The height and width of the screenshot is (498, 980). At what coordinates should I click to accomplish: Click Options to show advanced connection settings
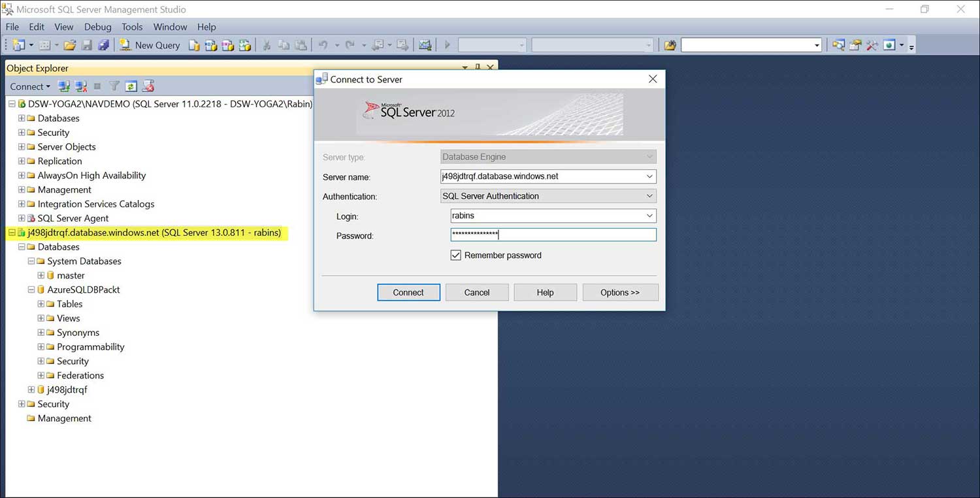coord(619,292)
